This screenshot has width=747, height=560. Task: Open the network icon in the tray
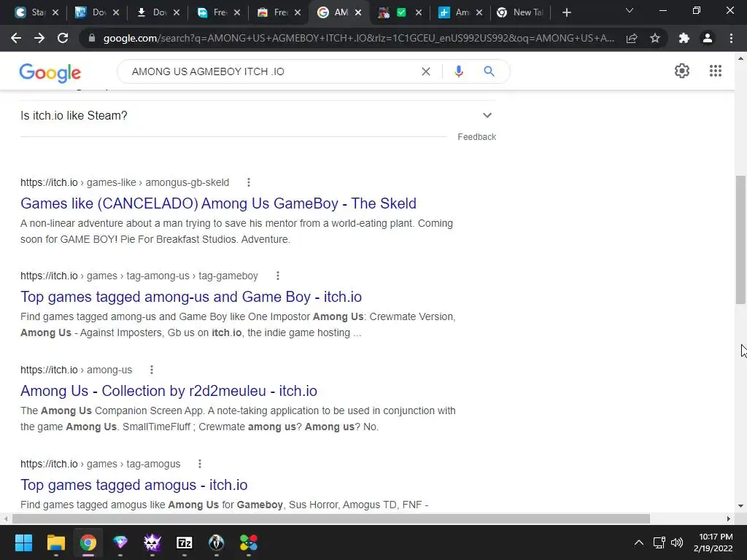coord(659,542)
